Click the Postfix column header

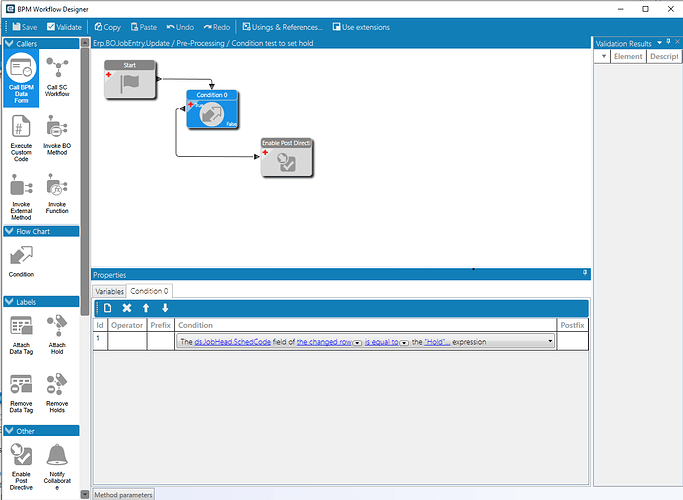click(572, 325)
